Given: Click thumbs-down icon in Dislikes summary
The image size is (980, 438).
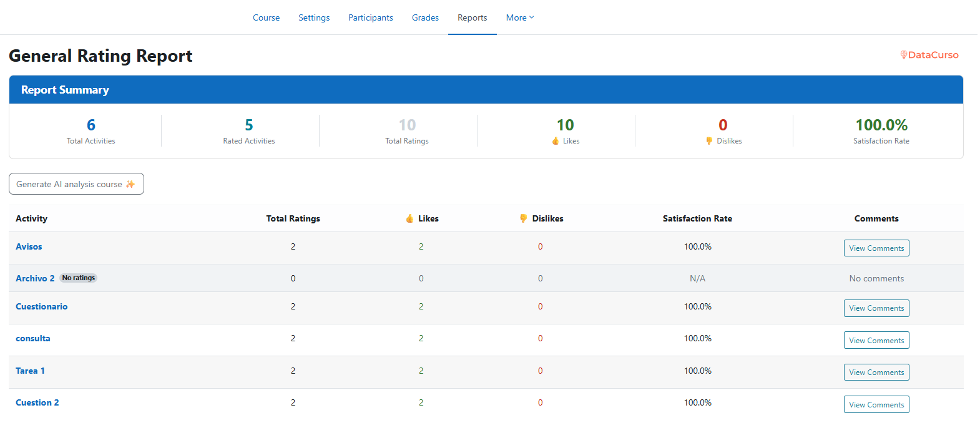Looking at the screenshot, I should point(709,141).
